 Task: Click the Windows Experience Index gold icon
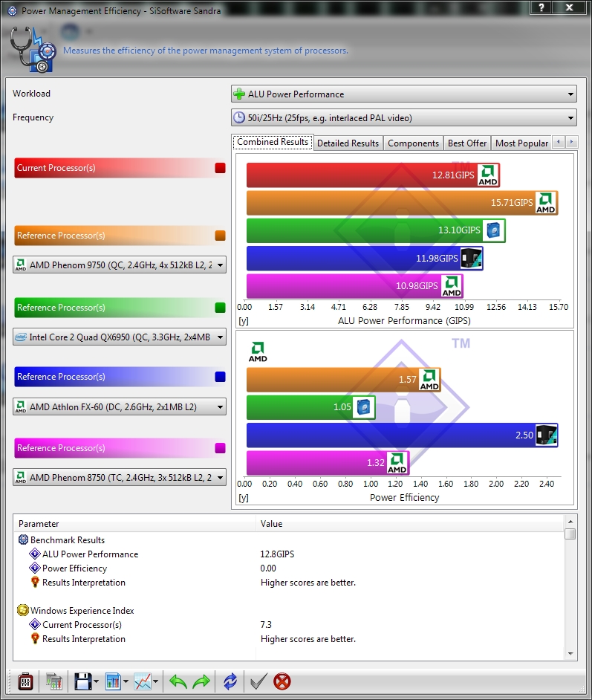coord(23,610)
